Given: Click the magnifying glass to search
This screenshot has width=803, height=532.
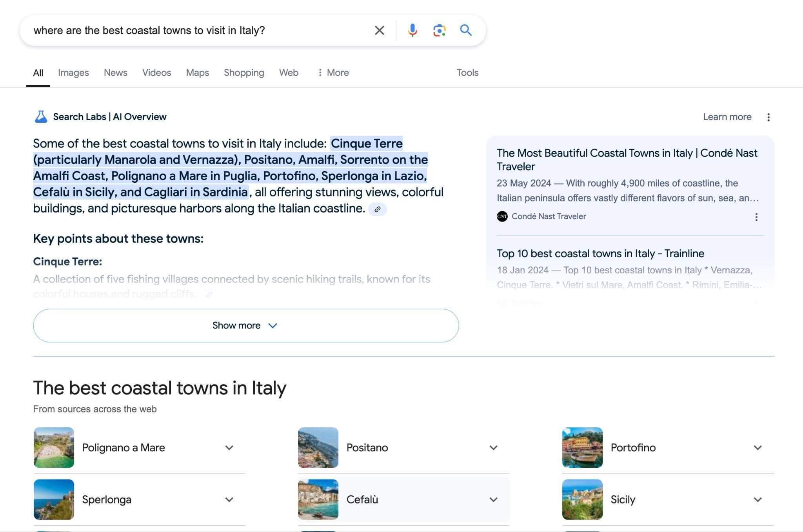Looking at the screenshot, I should 466,30.
